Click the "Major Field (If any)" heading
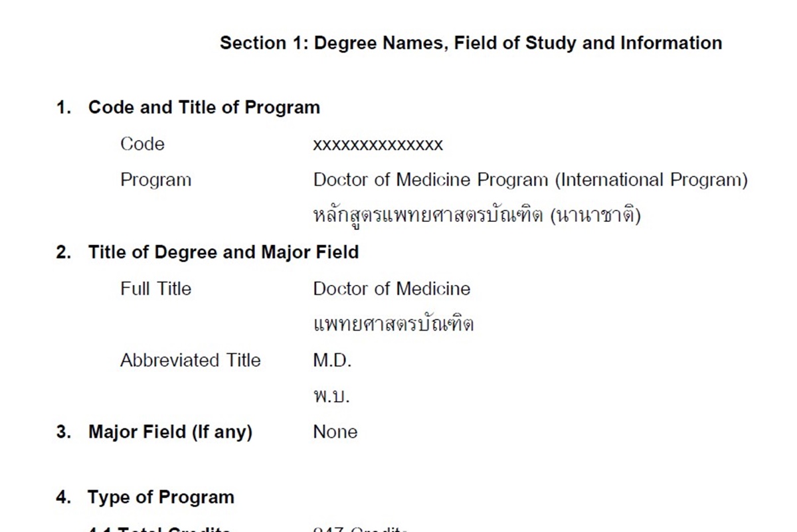Image resolution: width=797 pixels, height=532 pixels. pos(170,432)
